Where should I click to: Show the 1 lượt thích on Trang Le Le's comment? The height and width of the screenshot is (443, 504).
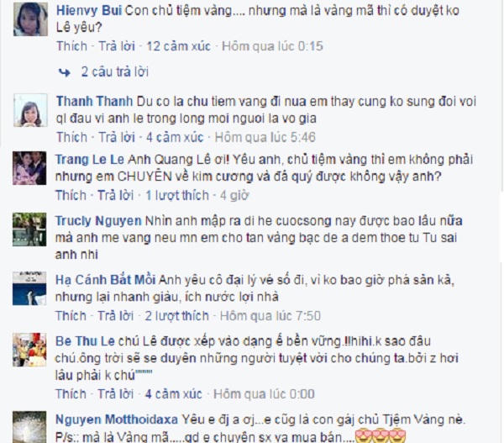point(177,195)
